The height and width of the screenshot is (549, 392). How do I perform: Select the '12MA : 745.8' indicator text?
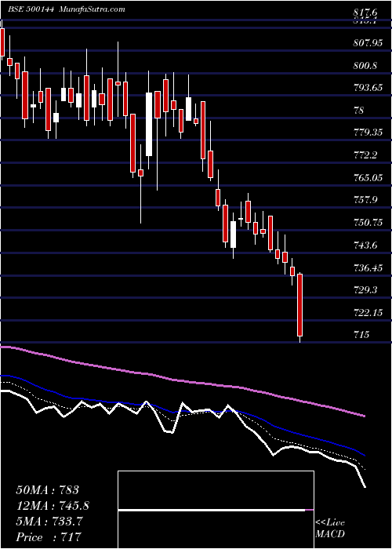click(x=53, y=506)
